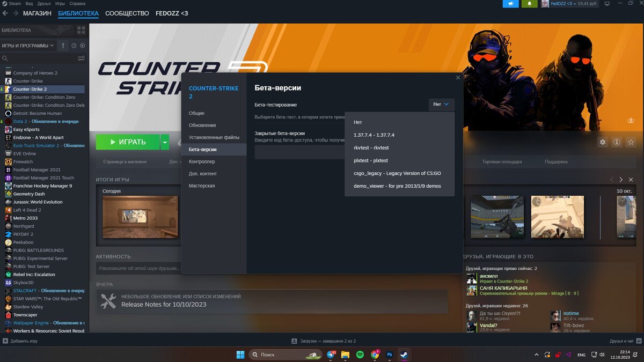Viewport: 644px width, 362px height.
Task: Add Counter-Strike 2 to favorites star
Action: [x=631, y=142]
